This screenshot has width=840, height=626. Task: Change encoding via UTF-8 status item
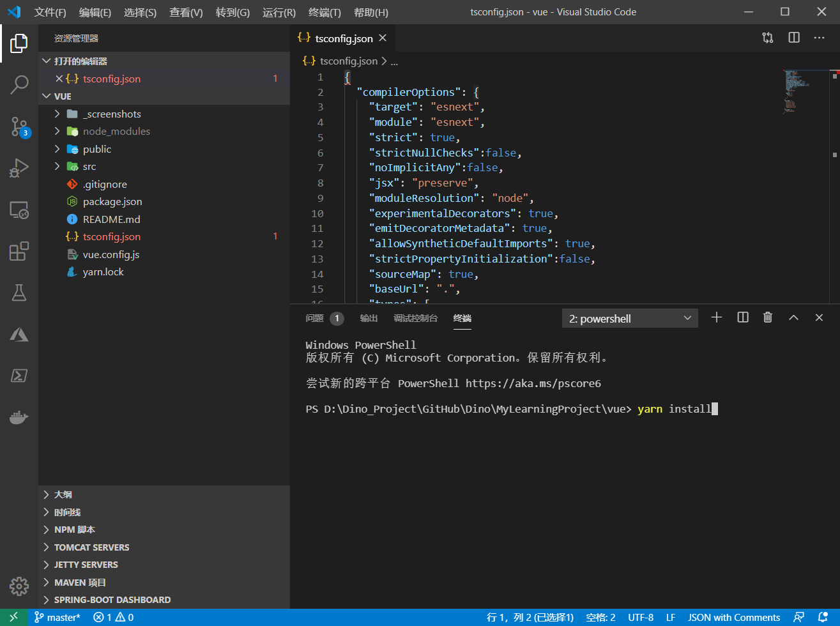pyautogui.click(x=641, y=617)
